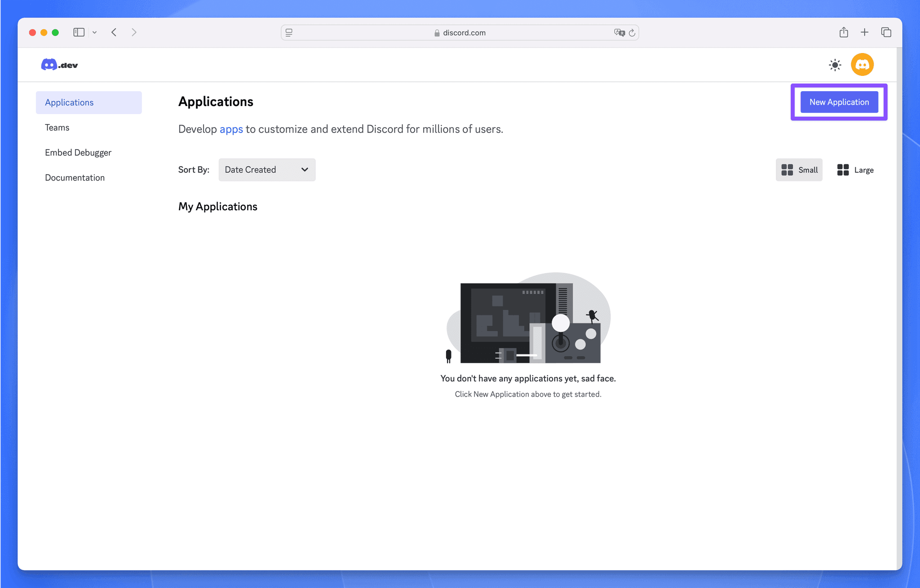Click the translate icon in the address bar
The width and height of the screenshot is (920, 588).
[x=619, y=32]
